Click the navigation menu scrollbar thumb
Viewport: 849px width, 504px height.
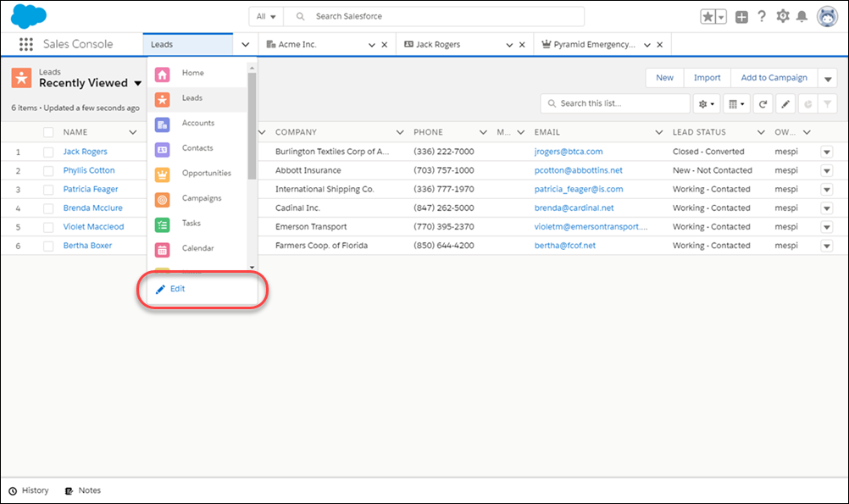coord(252,125)
